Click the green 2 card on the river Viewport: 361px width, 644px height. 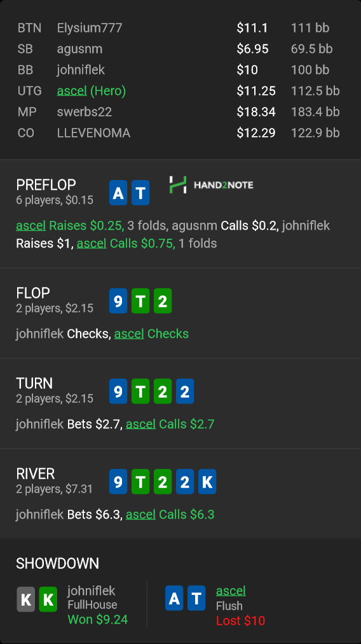[x=163, y=482]
